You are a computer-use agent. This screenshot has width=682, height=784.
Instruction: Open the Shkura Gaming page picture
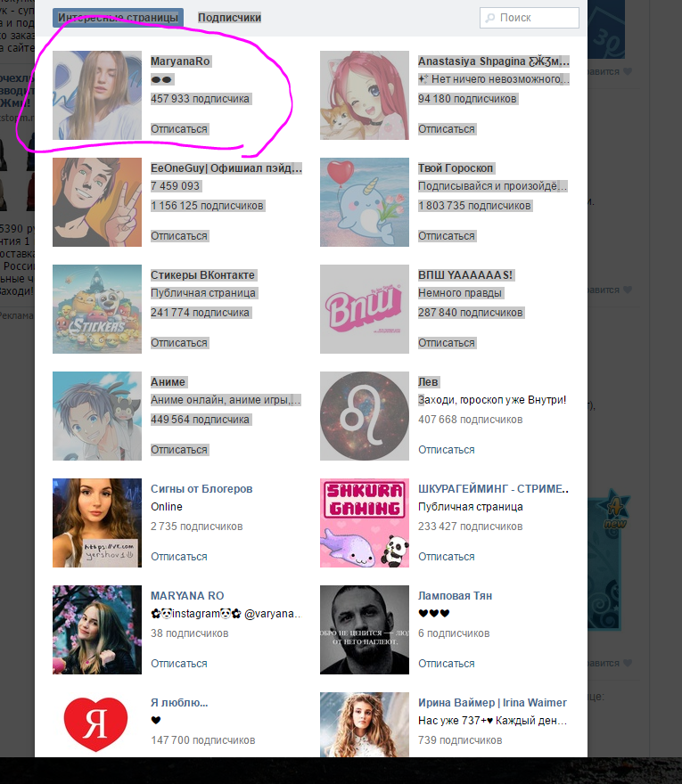[x=365, y=523]
